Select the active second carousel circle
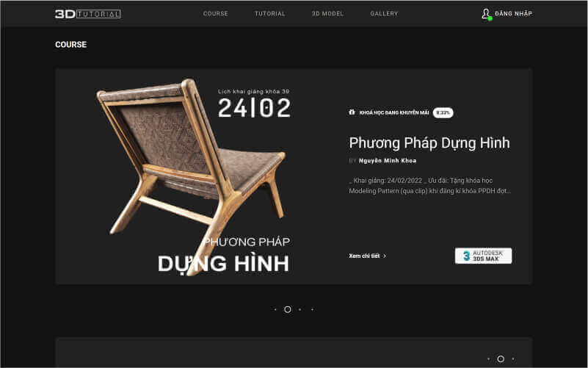588x368 pixels. tap(288, 309)
